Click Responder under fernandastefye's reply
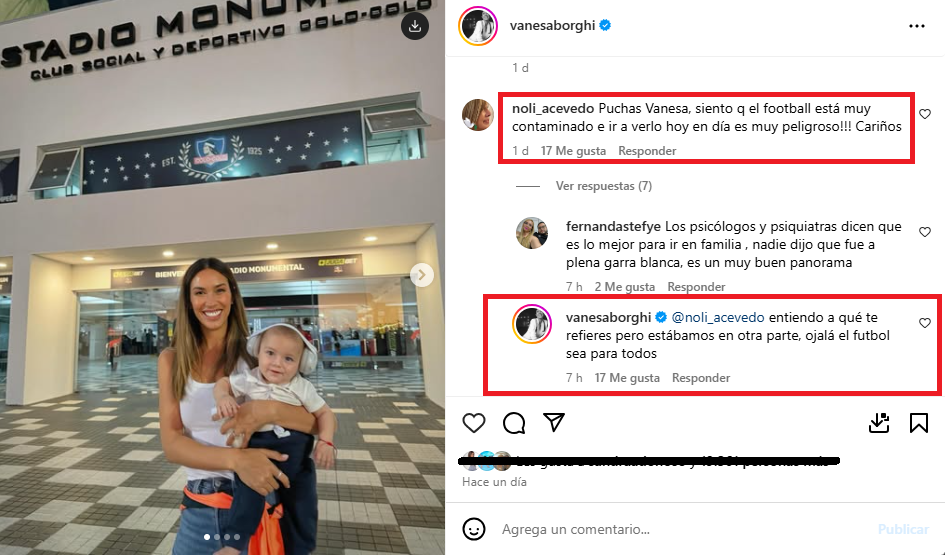This screenshot has height=555, width=945. tap(696, 287)
